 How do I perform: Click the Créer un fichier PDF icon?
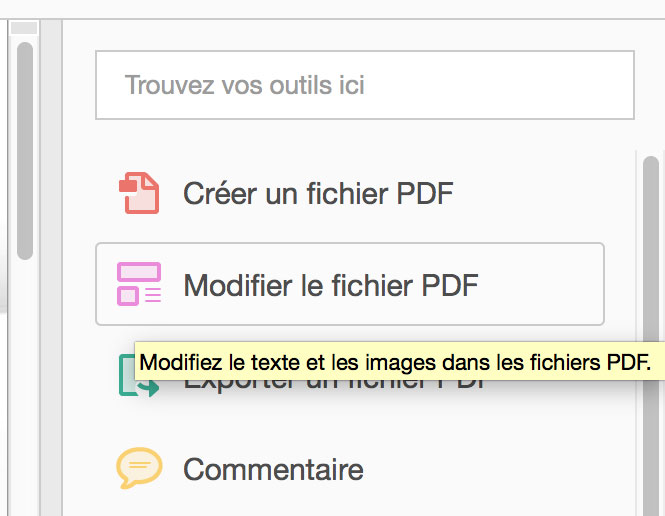(x=139, y=193)
